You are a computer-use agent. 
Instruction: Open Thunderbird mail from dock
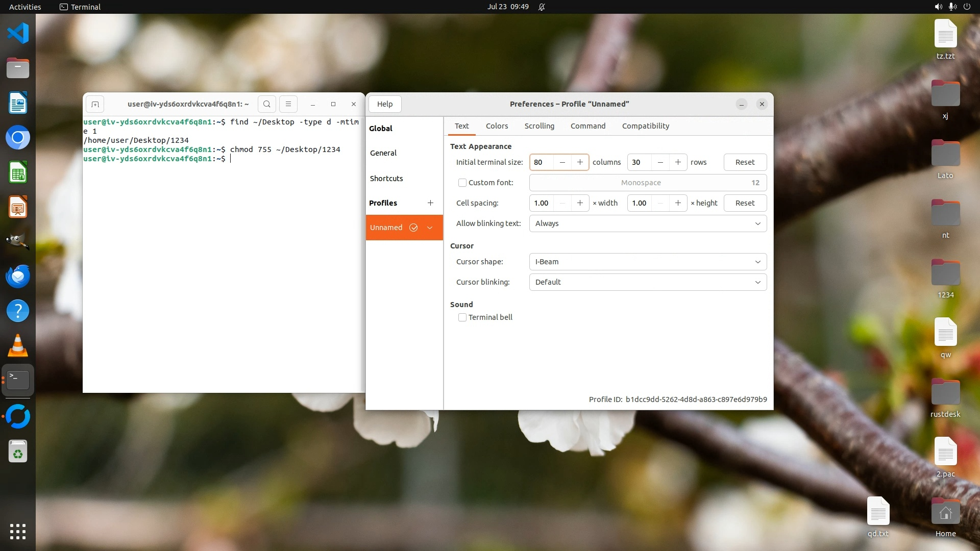[18, 276]
